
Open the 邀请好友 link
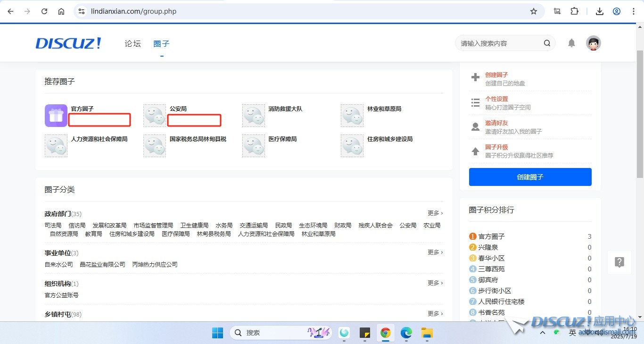[496, 123]
